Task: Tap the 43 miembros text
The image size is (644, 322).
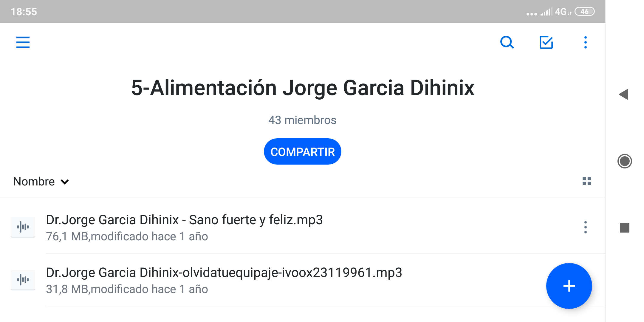Action: coord(302,120)
